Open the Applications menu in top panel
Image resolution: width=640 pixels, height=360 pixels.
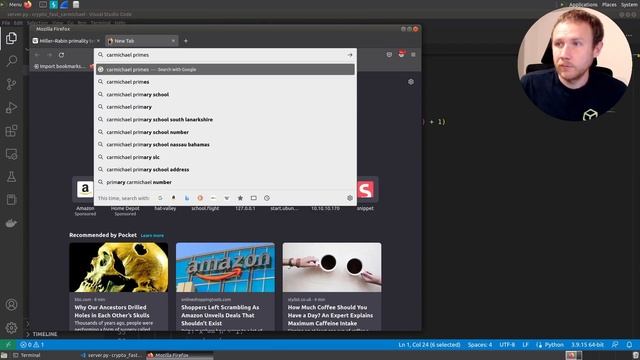click(583, 4)
